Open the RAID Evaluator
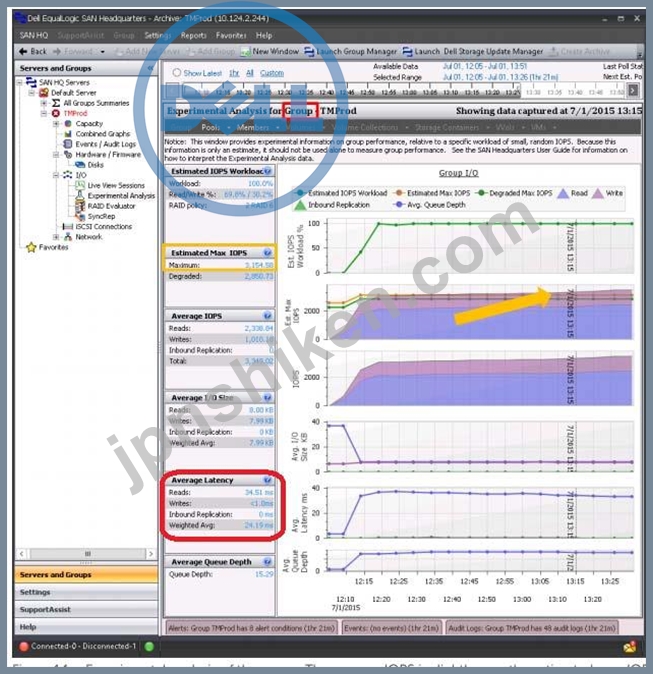 (111, 206)
